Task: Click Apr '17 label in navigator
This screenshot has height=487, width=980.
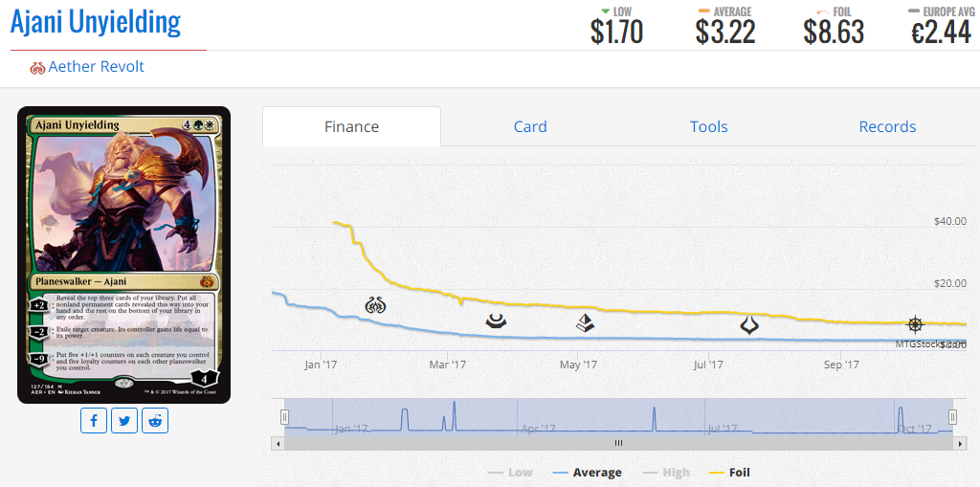Action: coord(538,429)
